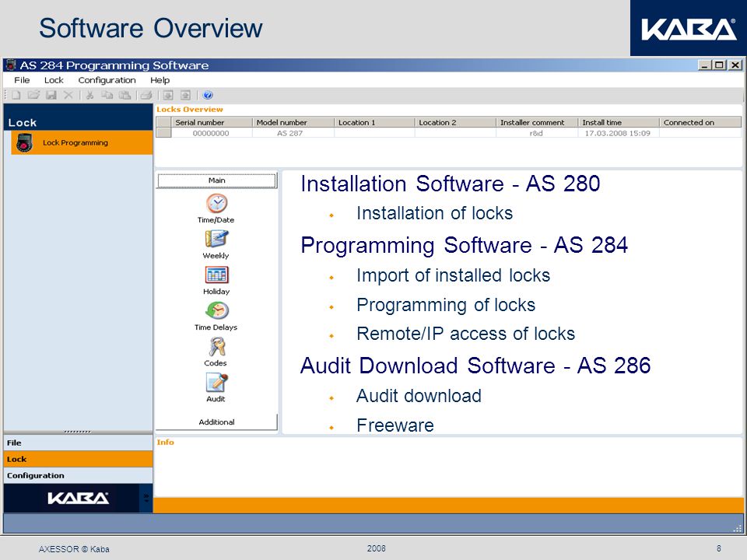Open the Time Delays icon
The height and width of the screenshot is (560, 747).
(217, 310)
